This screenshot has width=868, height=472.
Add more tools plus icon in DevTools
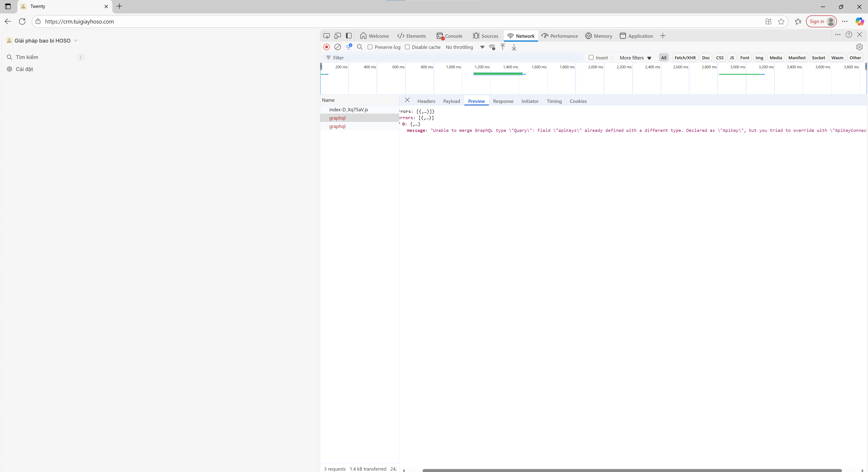(x=662, y=36)
